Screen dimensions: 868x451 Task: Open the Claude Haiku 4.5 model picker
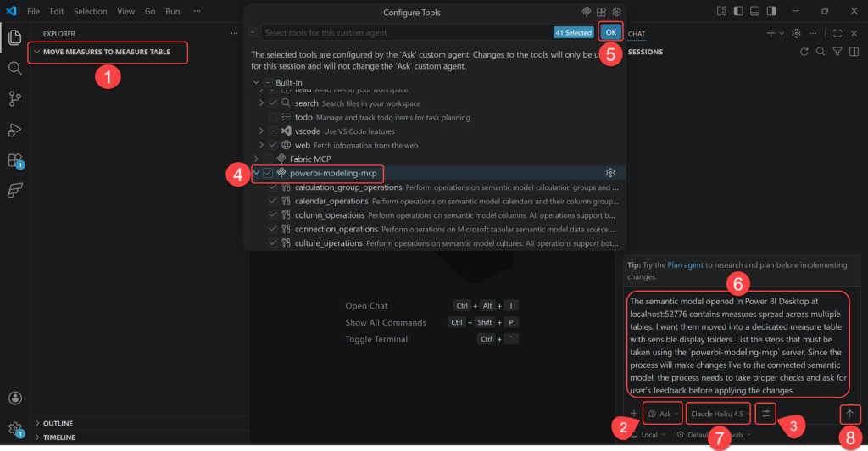click(719, 414)
